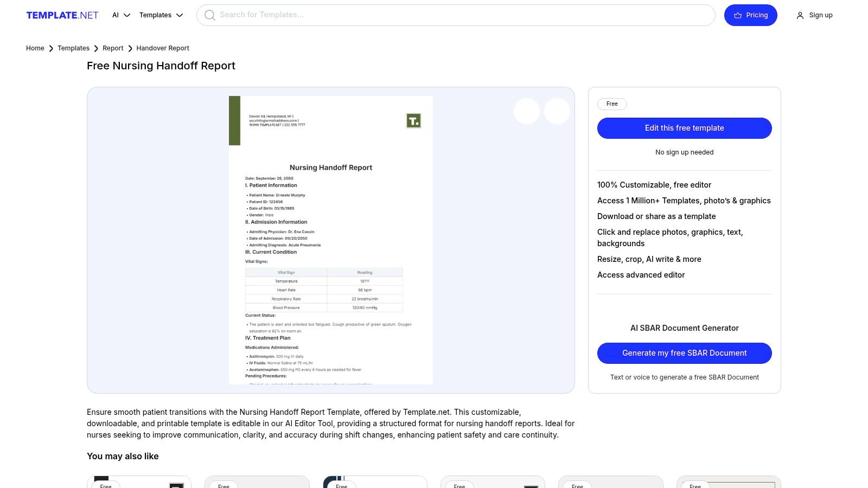Click Generate my free SBAR Document

click(x=684, y=353)
